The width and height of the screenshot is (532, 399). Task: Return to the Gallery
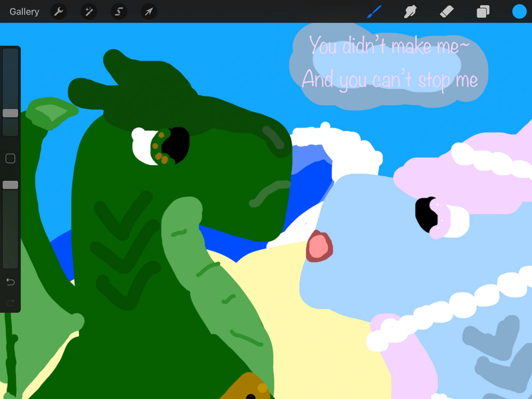[24, 11]
